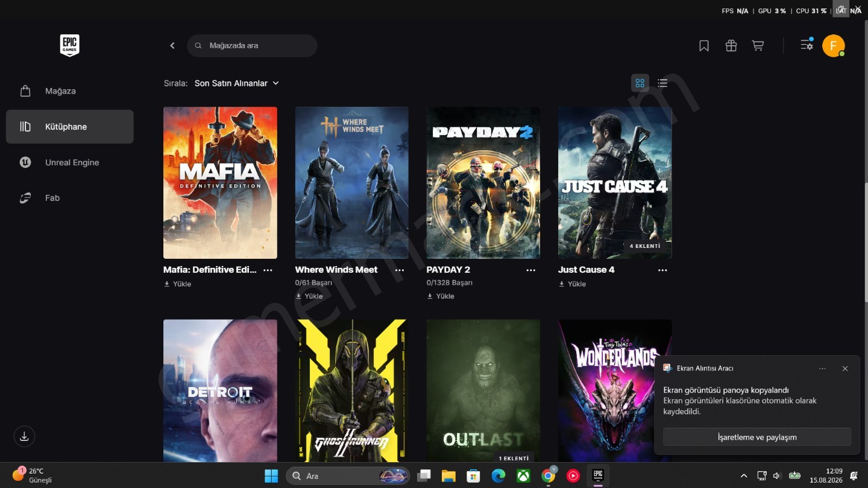Click the Where Winds Meet title text
The width and height of the screenshot is (868, 488).
(336, 270)
